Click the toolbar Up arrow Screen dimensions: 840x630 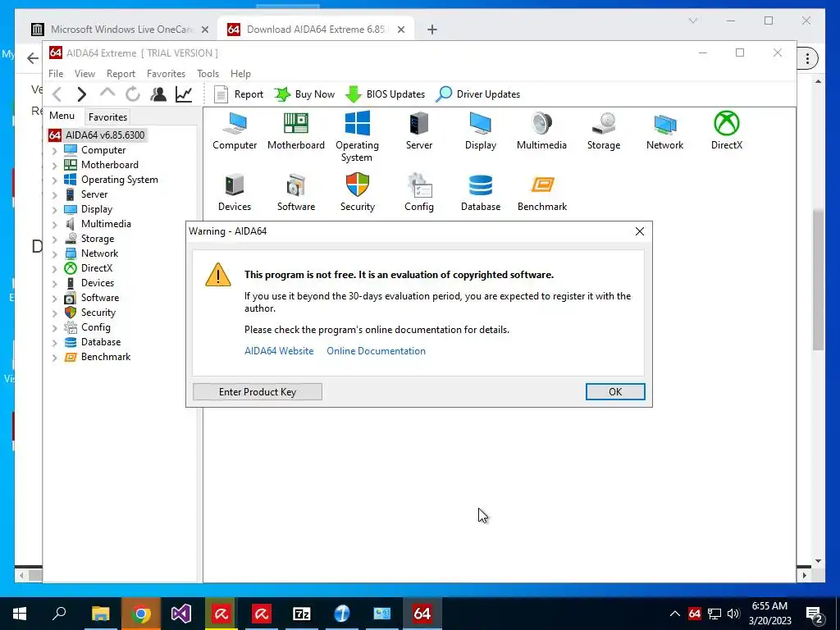107,94
